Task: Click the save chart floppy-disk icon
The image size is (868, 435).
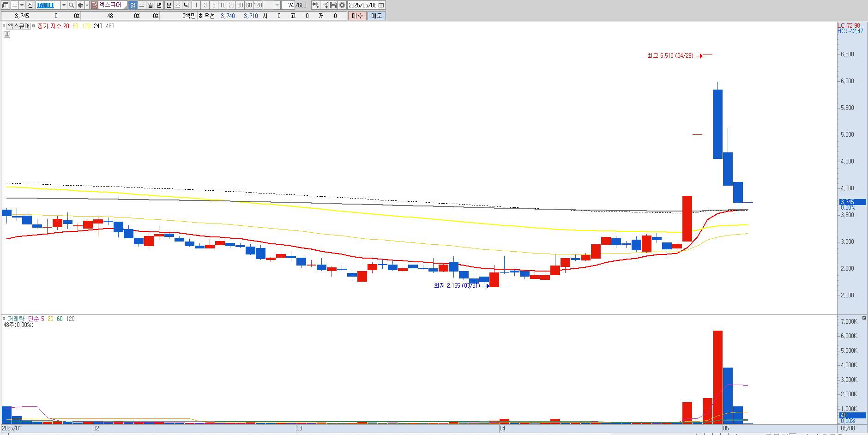Action: tap(333, 5)
